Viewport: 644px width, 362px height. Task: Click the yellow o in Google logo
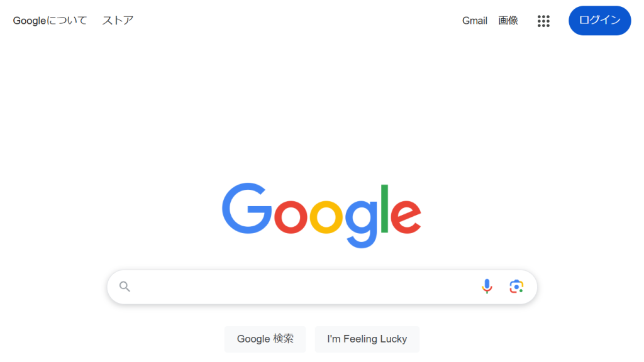point(326,217)
